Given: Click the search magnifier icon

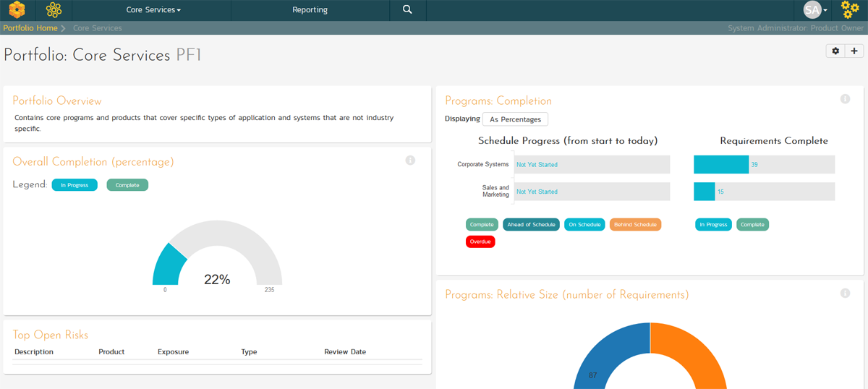Looking at the screenshot, I should tap(407, 10).
